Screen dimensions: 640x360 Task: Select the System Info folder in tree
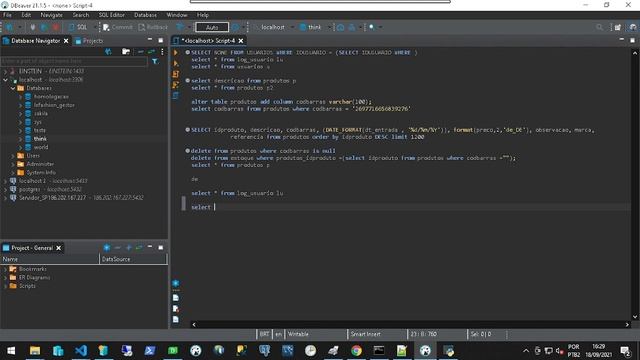41,172
